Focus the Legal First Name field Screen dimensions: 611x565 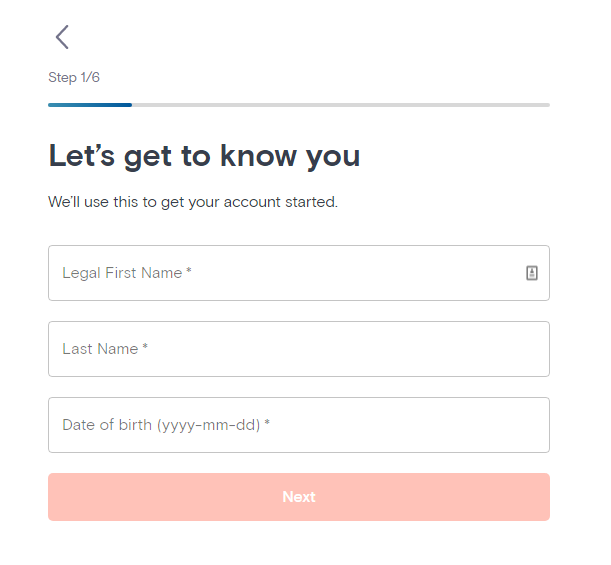[299, 273]
